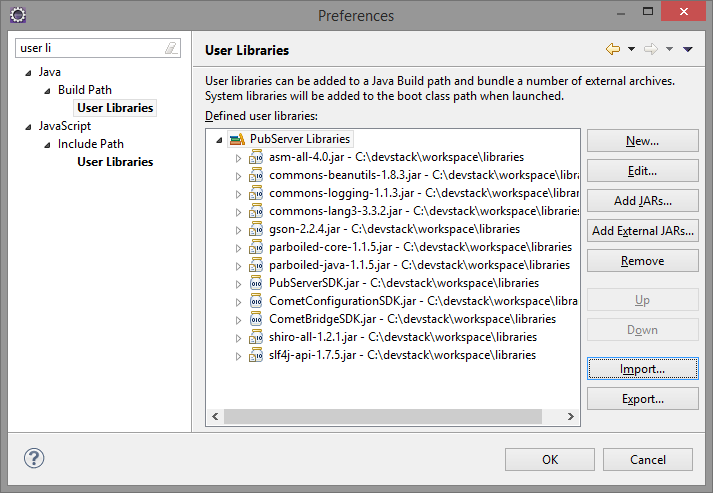Clear the filter text using eraser icon

[x=171, y=48]
